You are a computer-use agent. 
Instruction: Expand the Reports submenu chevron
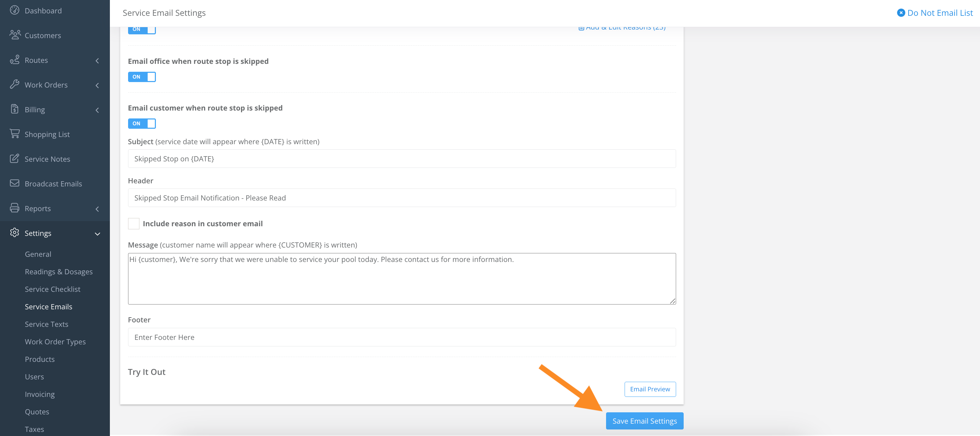pos(98,209)
